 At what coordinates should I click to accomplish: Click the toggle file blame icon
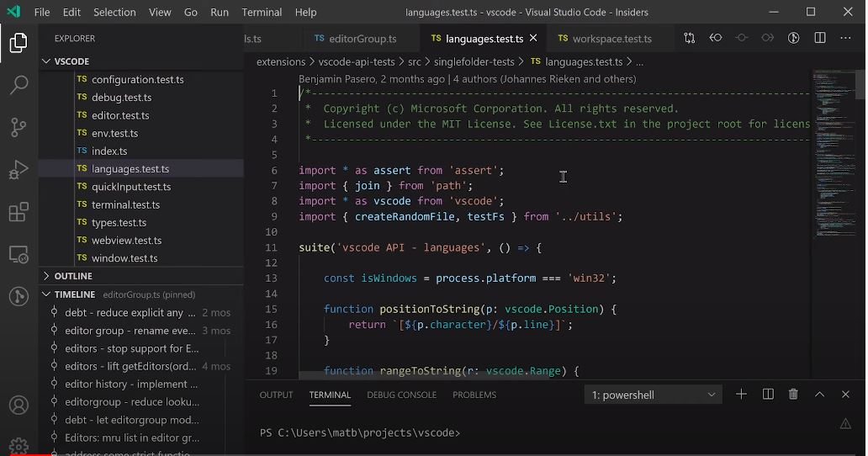pyautogui.click(x=793, y=38)
